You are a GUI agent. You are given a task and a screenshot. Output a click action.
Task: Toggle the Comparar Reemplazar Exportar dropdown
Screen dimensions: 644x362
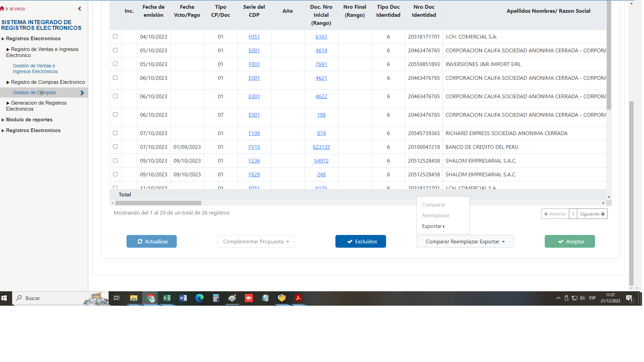pyautogui.click(x=465, y=241)
